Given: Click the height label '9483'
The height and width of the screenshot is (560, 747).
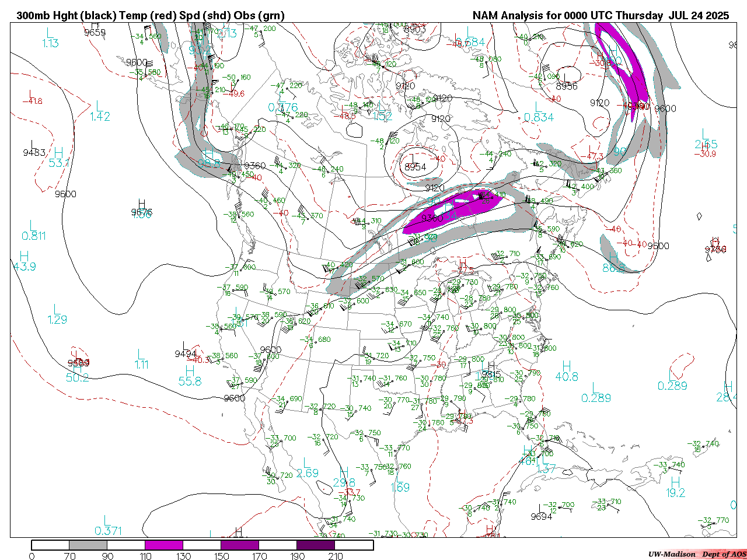Looking at the screenshot, I should click(x=34, y=153).
